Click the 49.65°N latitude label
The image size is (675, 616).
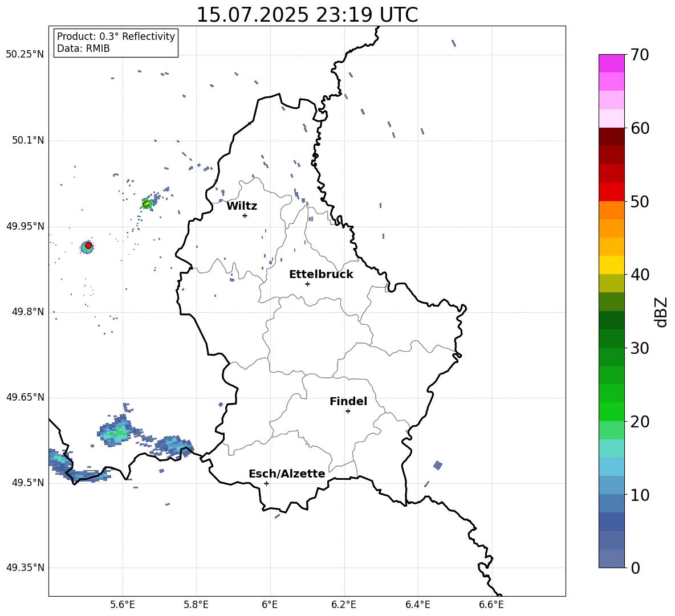[25, 397]
